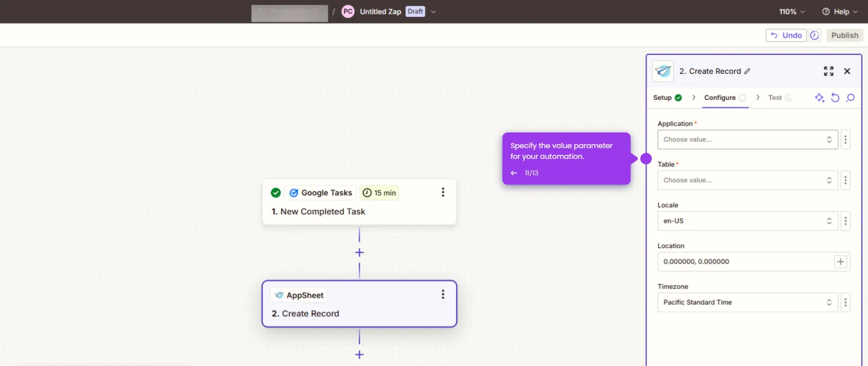Click the Location field label
This screenshot has height=366, width=868.
[671, 246]
